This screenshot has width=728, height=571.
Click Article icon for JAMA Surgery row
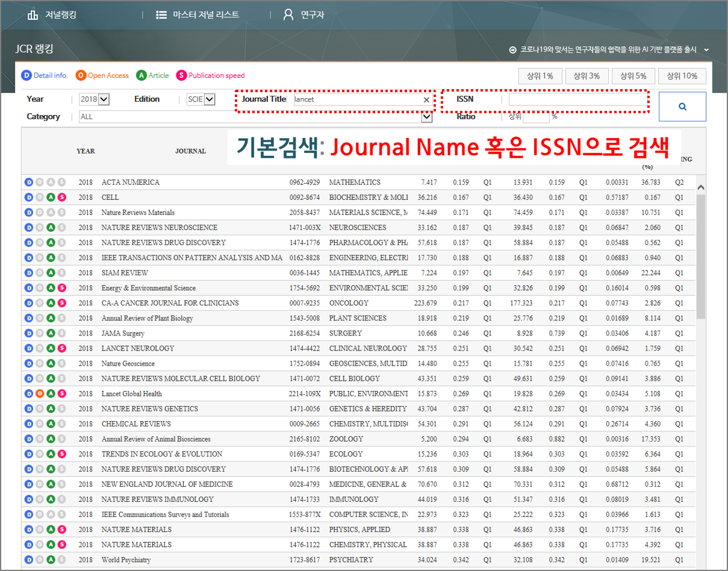[x=51, y=333]
